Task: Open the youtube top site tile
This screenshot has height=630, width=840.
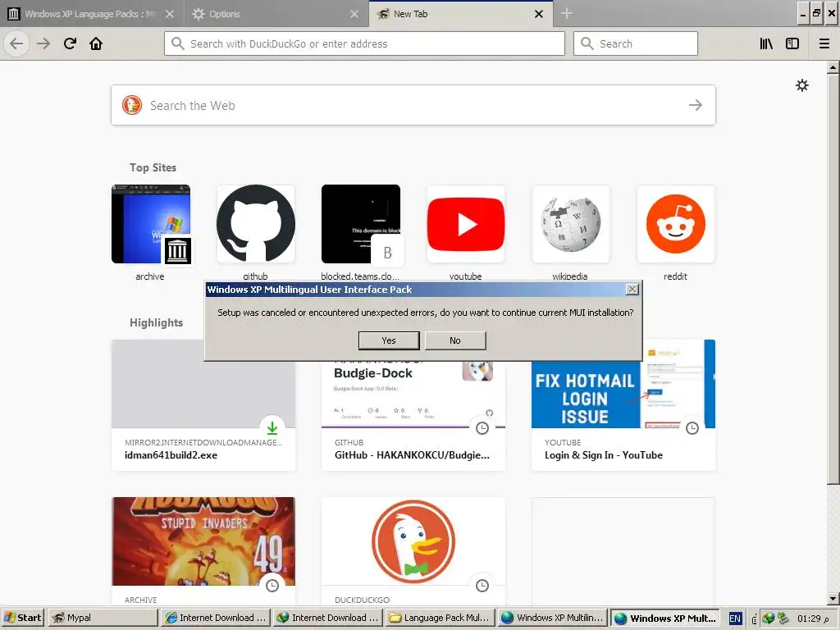Action: 466,224
